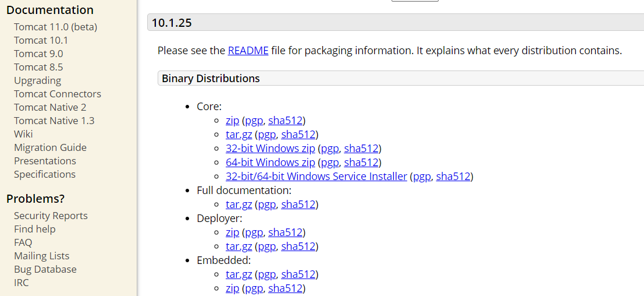Open Tomcat 11.0 (beta) documentation
Screen dimensions: 644x296
pyautogui.click(x=55, y=27)
